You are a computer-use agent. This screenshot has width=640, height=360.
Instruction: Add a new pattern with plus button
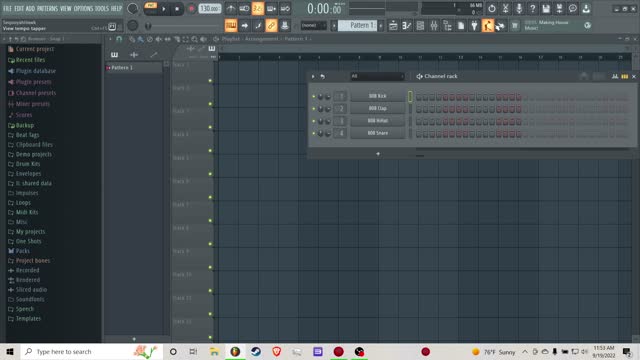click(381, 25)
